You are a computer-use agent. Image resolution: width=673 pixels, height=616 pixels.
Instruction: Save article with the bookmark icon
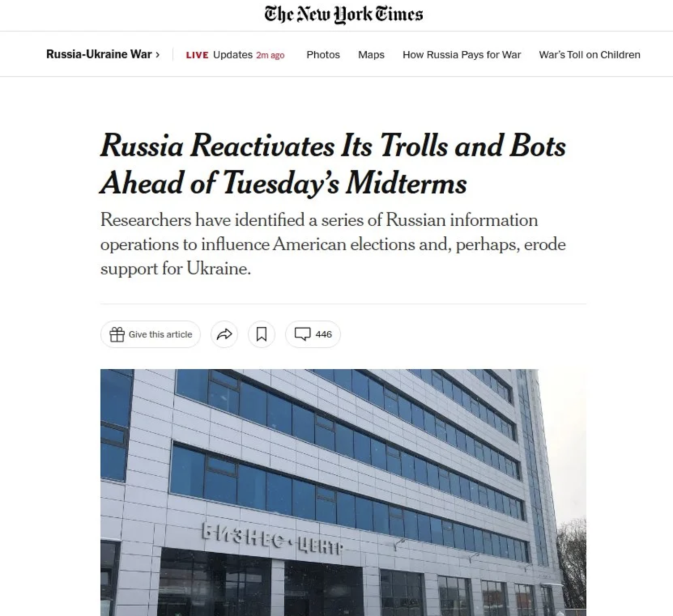(262, 334)
